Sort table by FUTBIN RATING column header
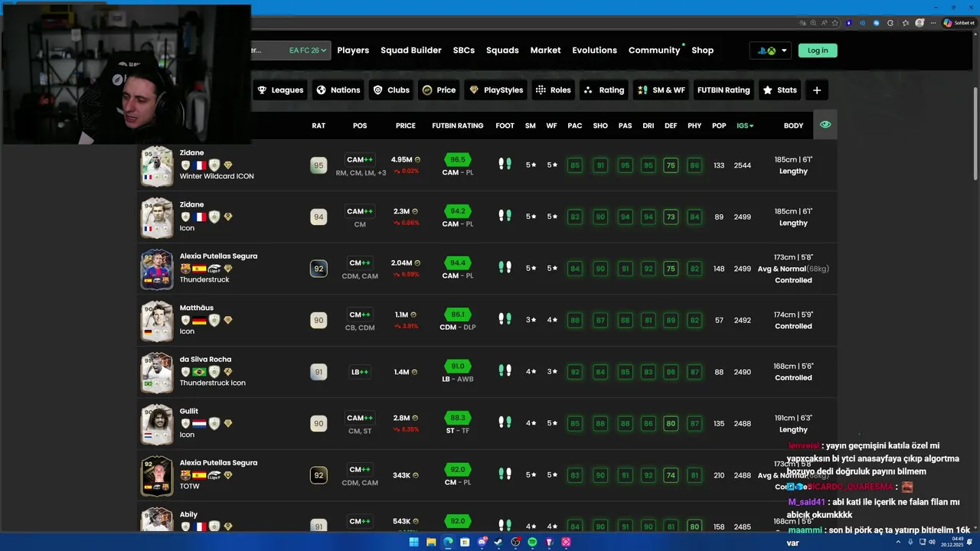The width and height of the screenshot is (980, 551). (458, 126)
